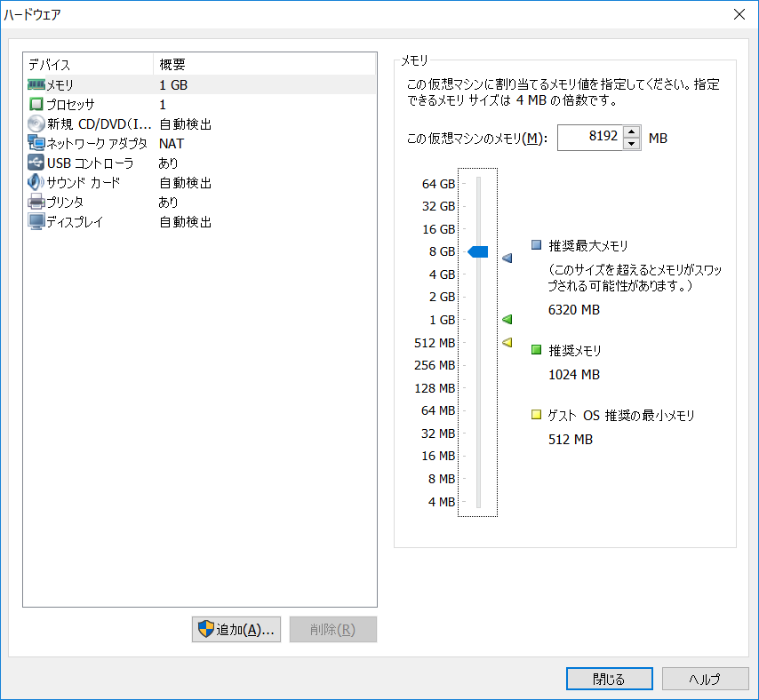The width and height of the screenshot is (759, 700).
Task: Click the 追加(A) button to add hardware
Action: 236,629
